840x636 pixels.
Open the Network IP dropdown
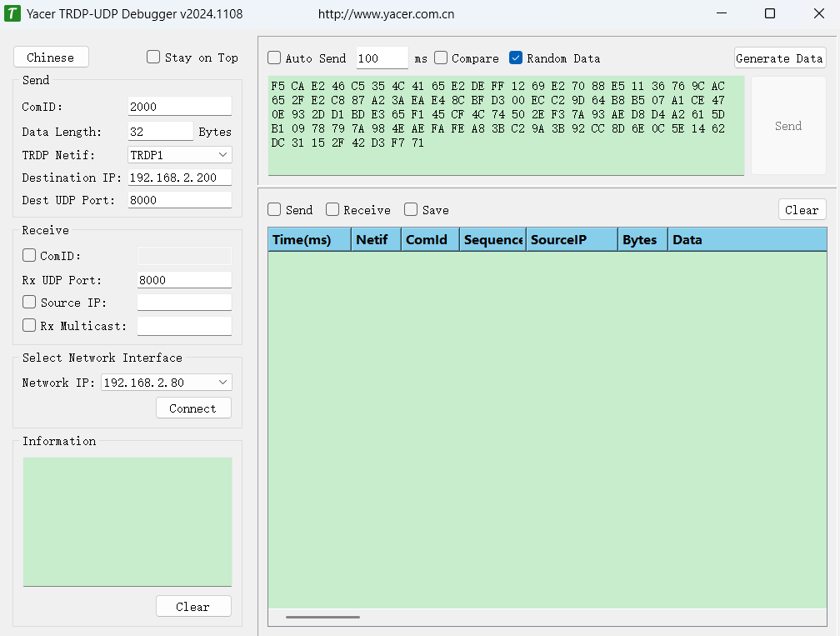223,382
